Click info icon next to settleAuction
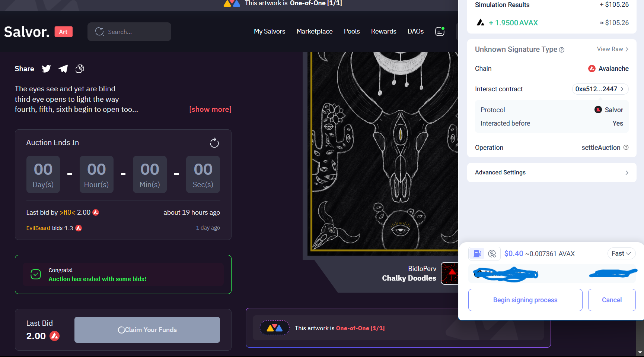This screenshot has height=357, width=644. (x=626, y=148)
